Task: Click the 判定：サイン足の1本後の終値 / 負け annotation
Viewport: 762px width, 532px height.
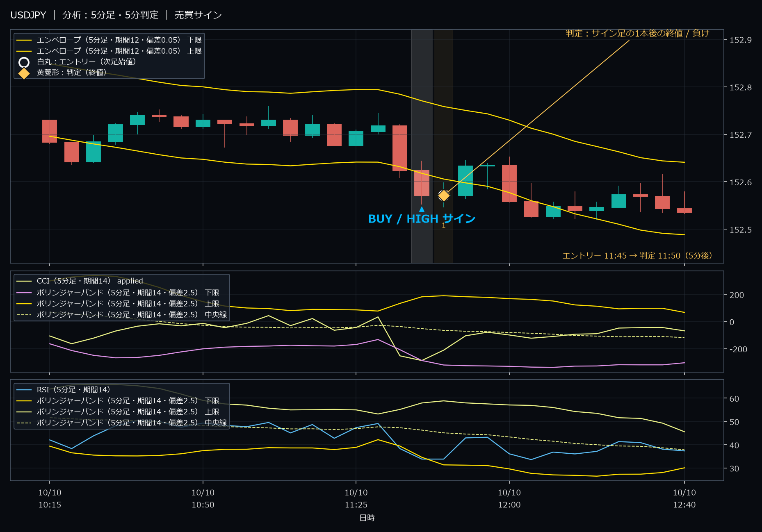Action: pyautogui.click(x=637, y=33)
